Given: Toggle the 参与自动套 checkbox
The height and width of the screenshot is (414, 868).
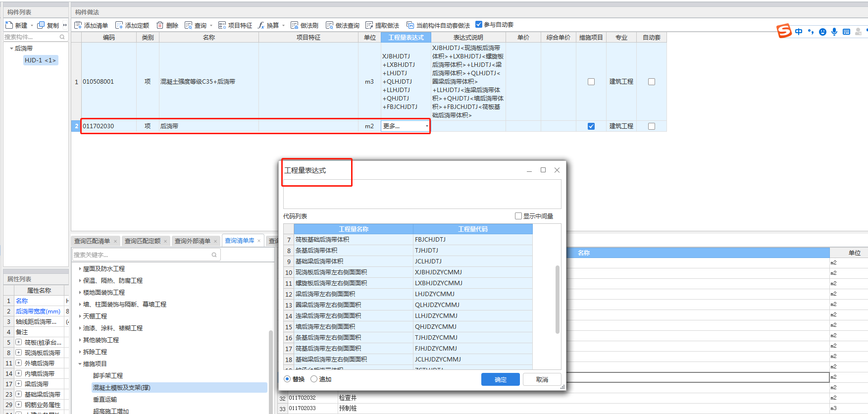Looking at the screenshot, I should click(x=479, y=24).
